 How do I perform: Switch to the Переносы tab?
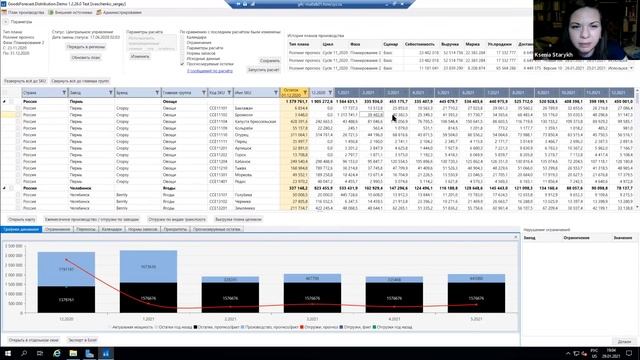coord(86,229)
